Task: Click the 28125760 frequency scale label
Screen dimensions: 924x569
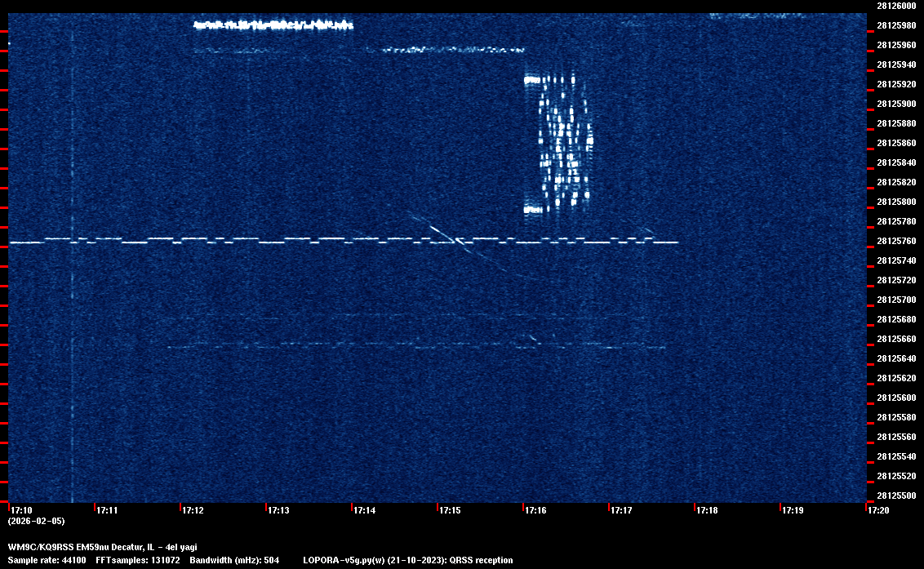Action: tap(895, 241)
